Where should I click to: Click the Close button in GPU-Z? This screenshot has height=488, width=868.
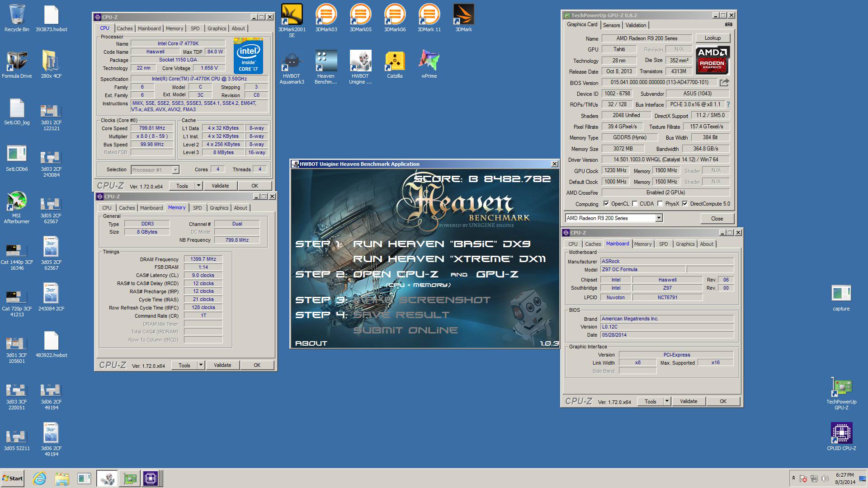point(717,218)
